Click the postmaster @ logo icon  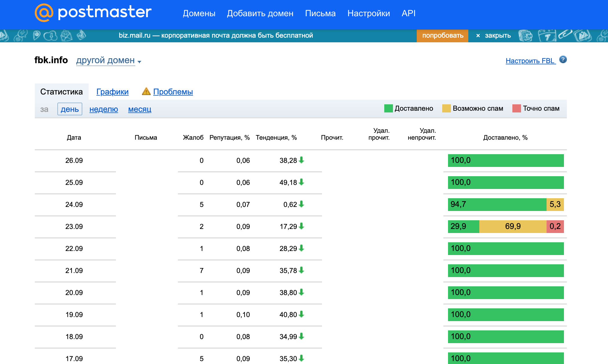click(44, 13)
